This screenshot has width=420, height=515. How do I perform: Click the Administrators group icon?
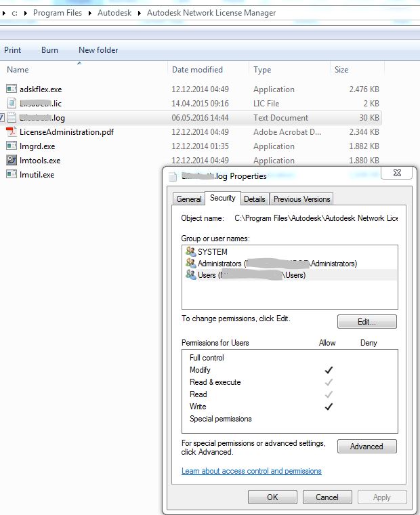190,263
